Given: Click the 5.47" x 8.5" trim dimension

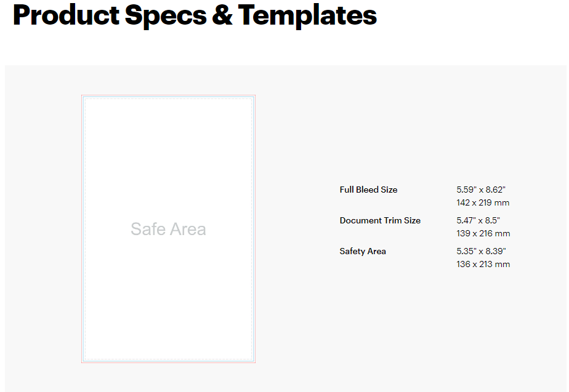Looking at the screenshot, I should pyautogui.click(x=478, y=220).
